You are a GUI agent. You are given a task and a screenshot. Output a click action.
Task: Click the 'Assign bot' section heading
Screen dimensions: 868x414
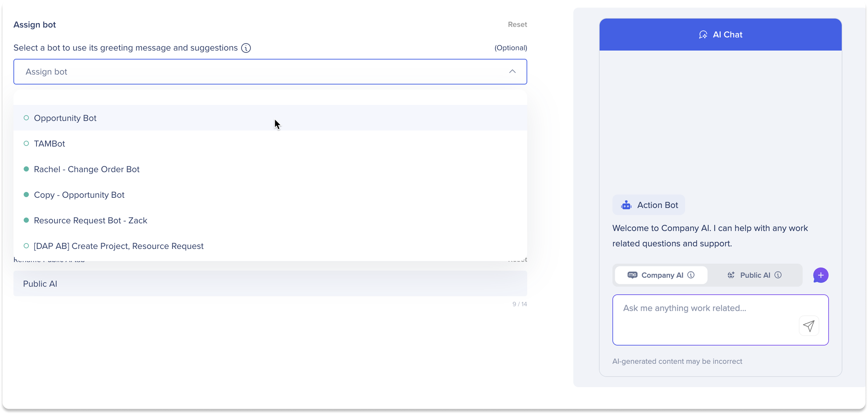pyautogui.click(x=35, y=25)
